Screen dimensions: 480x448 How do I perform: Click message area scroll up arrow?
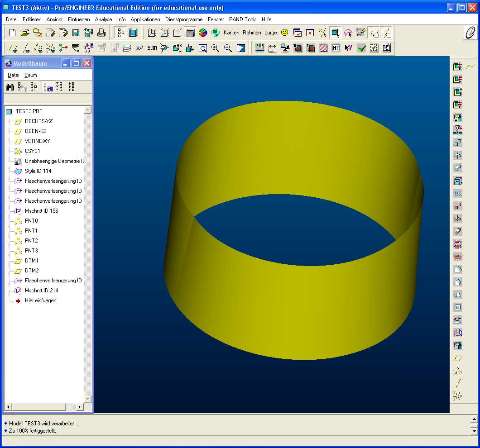point(474,419)
